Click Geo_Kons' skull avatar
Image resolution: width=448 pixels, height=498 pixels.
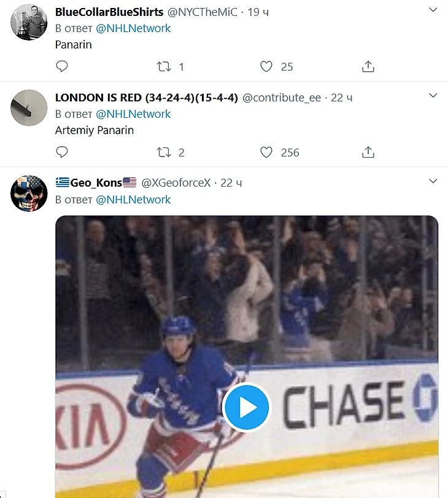pos(29,193)
